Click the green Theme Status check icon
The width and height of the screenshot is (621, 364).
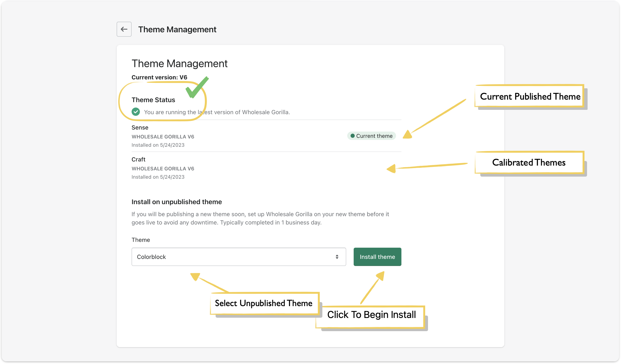coord(136,112)
